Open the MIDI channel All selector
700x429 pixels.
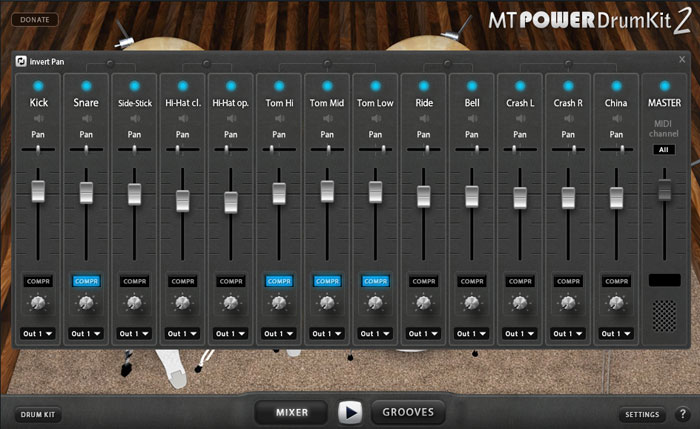pos(664,150)
